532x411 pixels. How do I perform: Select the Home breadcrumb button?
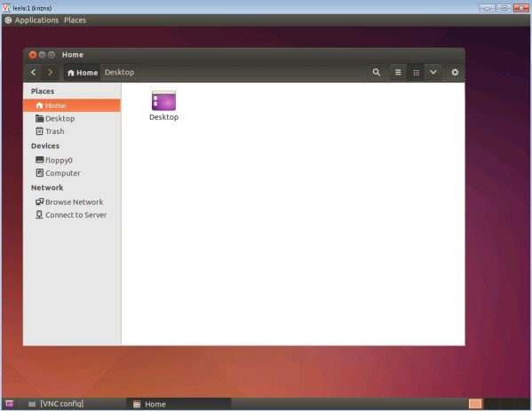(x=83, y=73)
